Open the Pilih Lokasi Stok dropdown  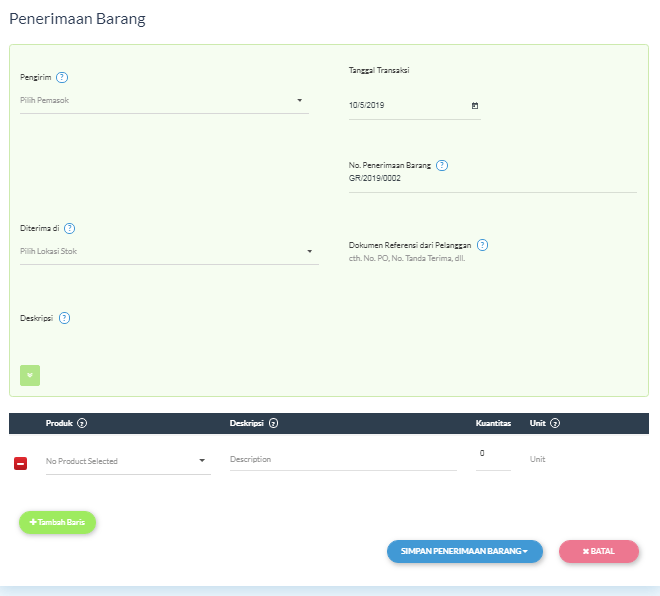169,251
